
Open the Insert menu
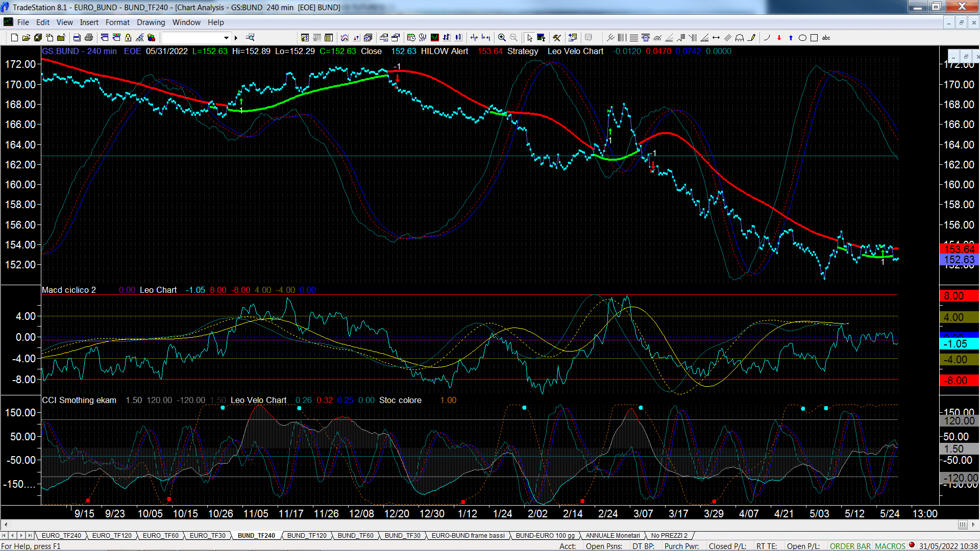click(89, 22)
